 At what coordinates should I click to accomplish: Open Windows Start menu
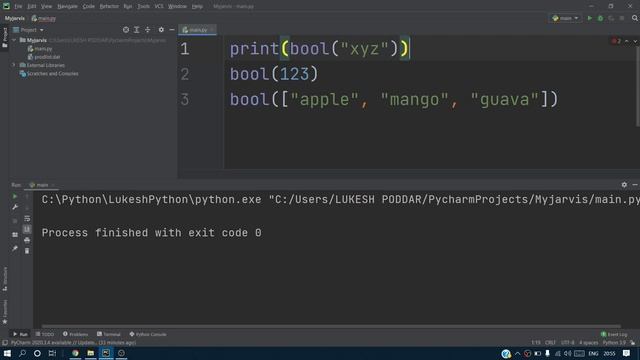pos(7,353)
